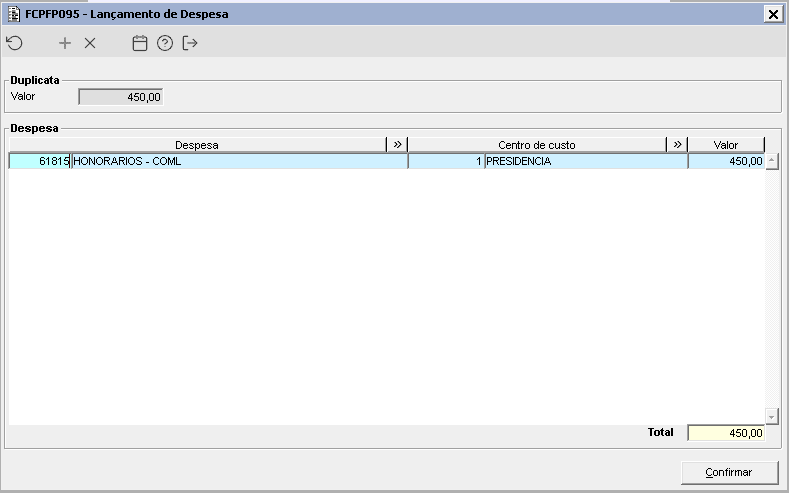Open the calendar toolbar icon
The height and width of the screenshot is (493, 789).
140,43
